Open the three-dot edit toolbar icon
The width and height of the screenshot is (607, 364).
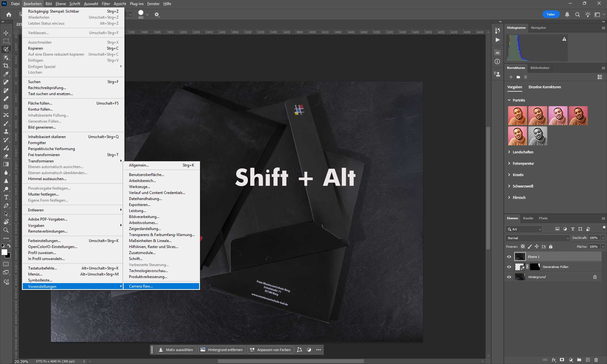pos(6,238)
